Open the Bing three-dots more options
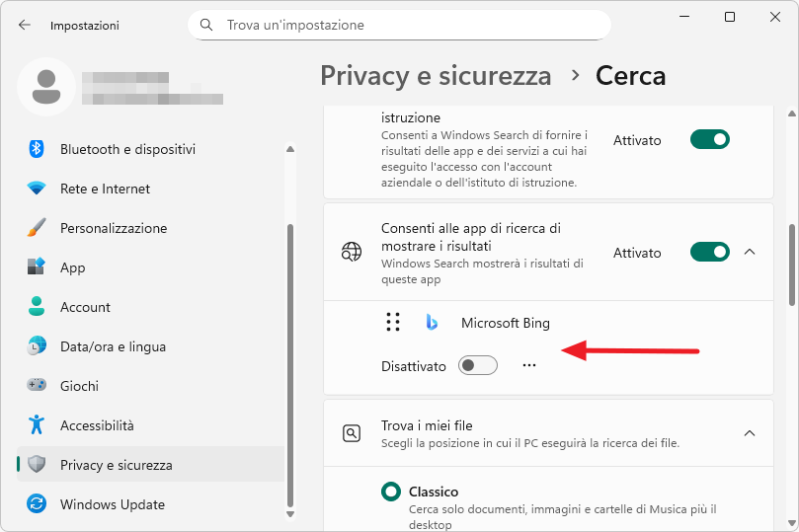This screenshot has width=799, height=532. tap(529, 365)
